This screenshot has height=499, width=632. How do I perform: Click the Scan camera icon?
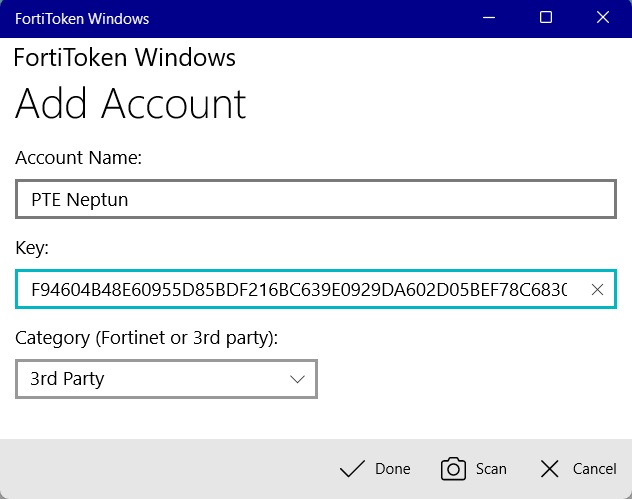pos(454,469)
